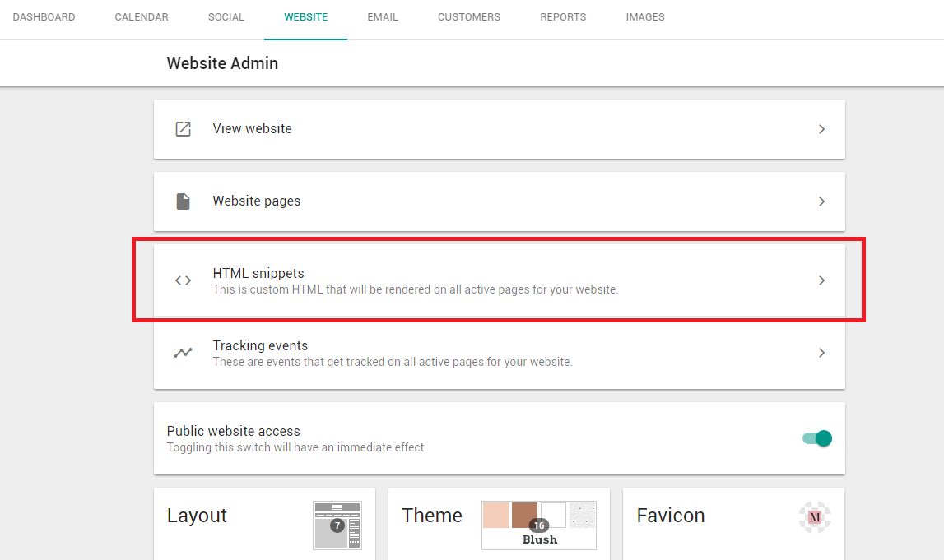Viewport: 944px width, 560px height.
Task: Expand the View website row chevron
Action: [x=821, y=128]
